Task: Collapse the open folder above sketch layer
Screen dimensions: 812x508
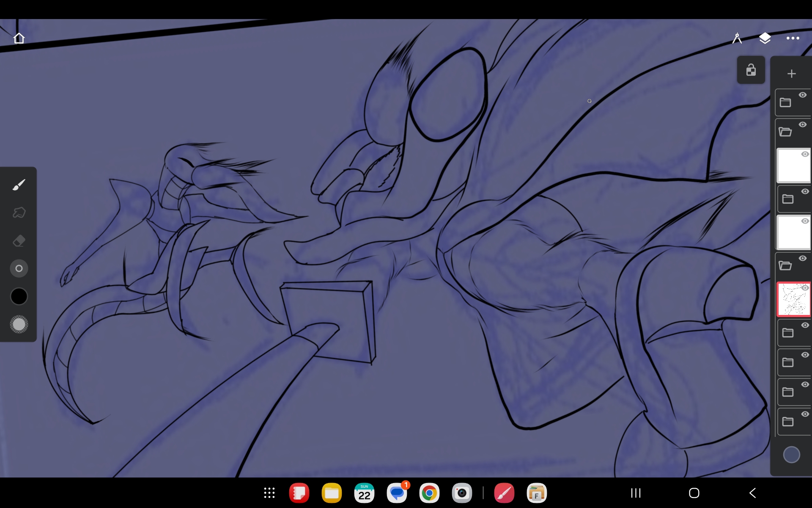Action: [785, 266]
